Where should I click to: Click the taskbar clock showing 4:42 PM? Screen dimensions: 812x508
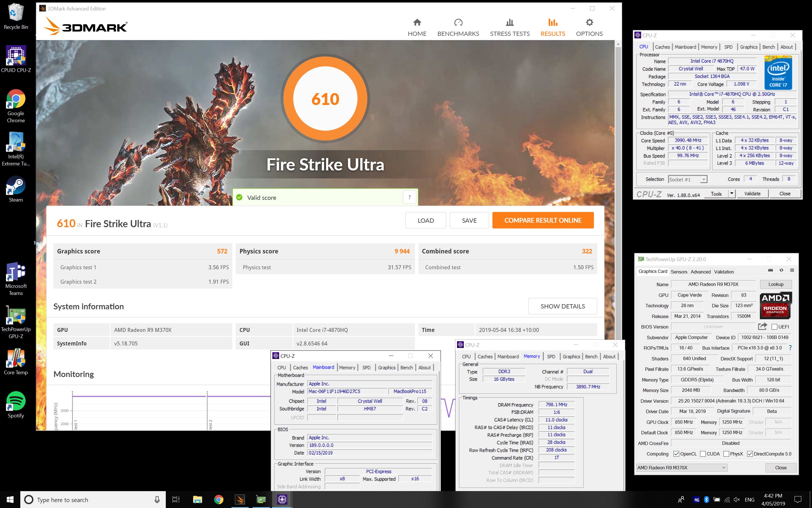tap(773, 500)
